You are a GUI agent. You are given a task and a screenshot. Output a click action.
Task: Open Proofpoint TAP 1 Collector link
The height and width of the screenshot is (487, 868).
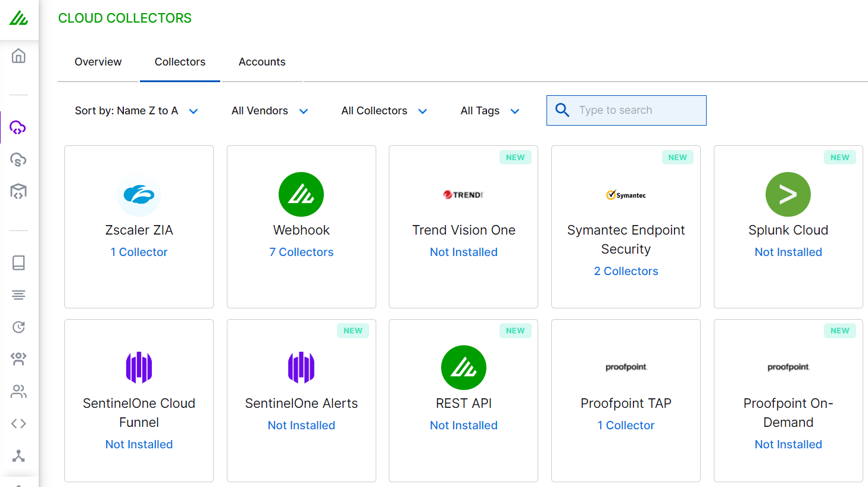tap(626, 425)
